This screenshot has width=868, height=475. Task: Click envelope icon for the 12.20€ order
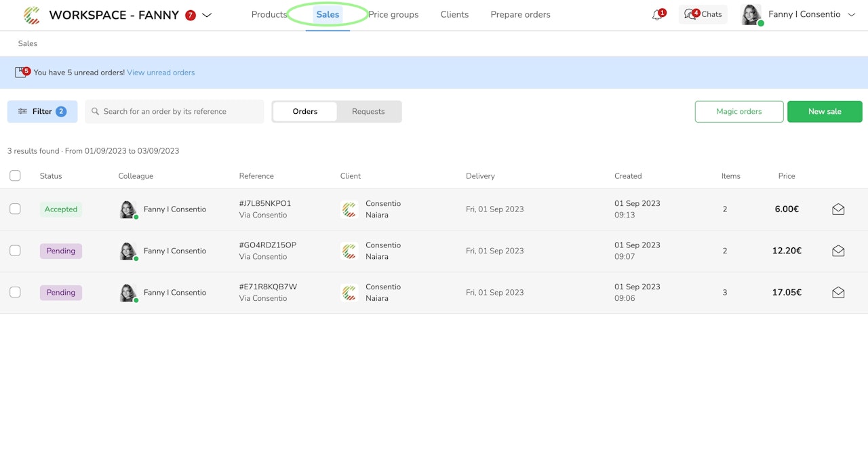pos(838,251)
